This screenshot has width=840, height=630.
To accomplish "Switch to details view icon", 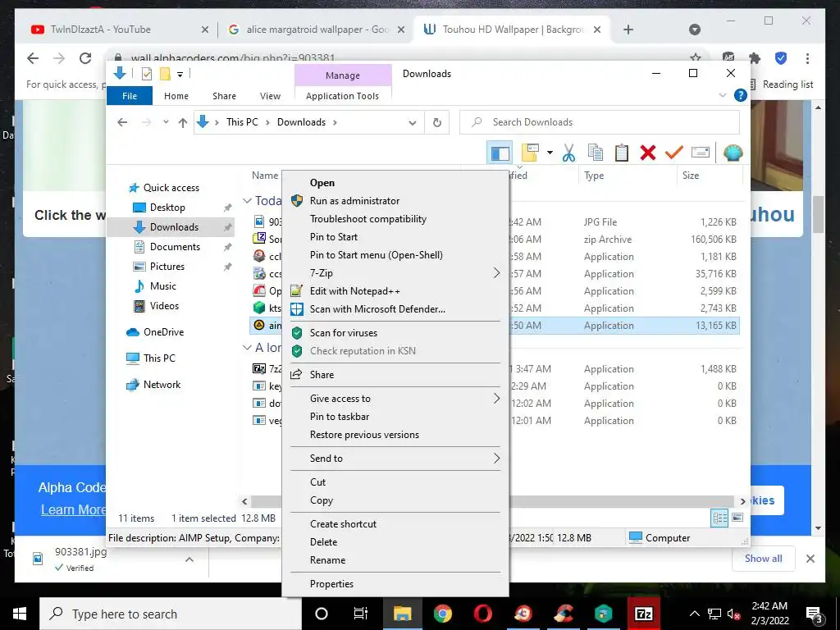I will click(719, 518).
